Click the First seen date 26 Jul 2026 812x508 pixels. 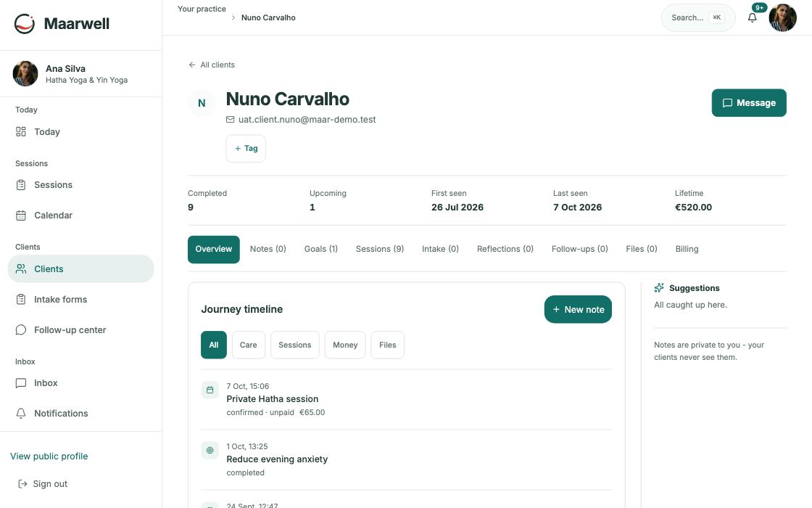tap(457, 208)
